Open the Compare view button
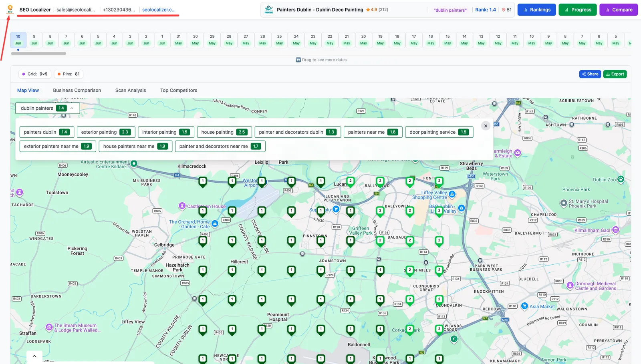The height and width of the screenshot is (364, 641). [x=619, y=10]
